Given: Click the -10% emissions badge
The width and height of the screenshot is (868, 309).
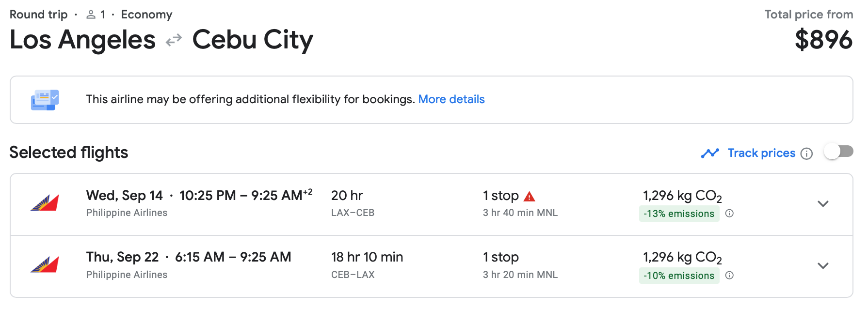Looking at the screenshot, I should 678,276.
